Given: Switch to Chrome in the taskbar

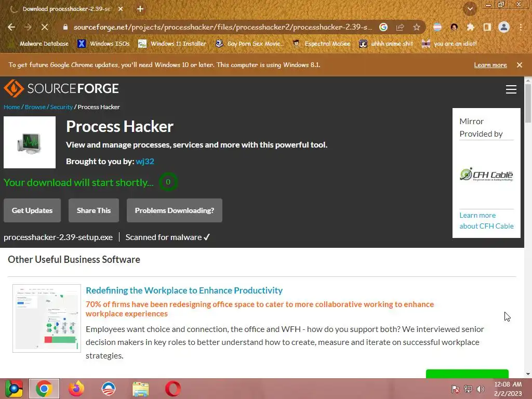Looking at the screenshot, I should tap(44, 389).
